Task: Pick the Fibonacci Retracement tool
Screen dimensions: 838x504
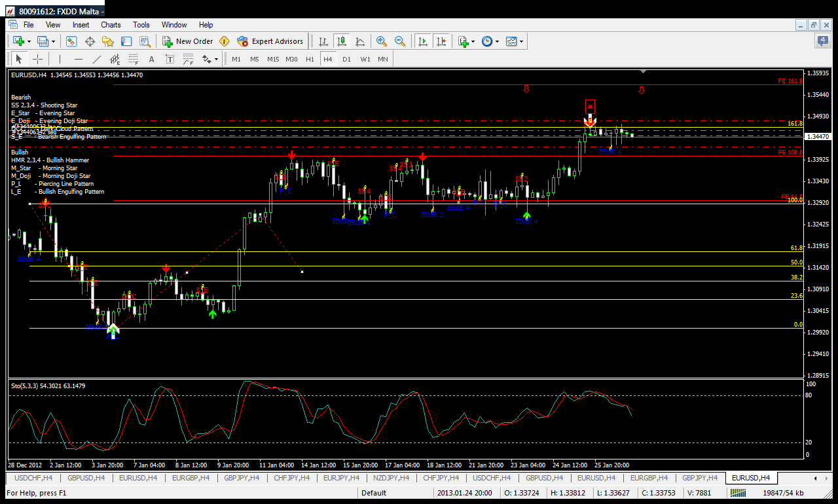Action: tap(133, 59)
